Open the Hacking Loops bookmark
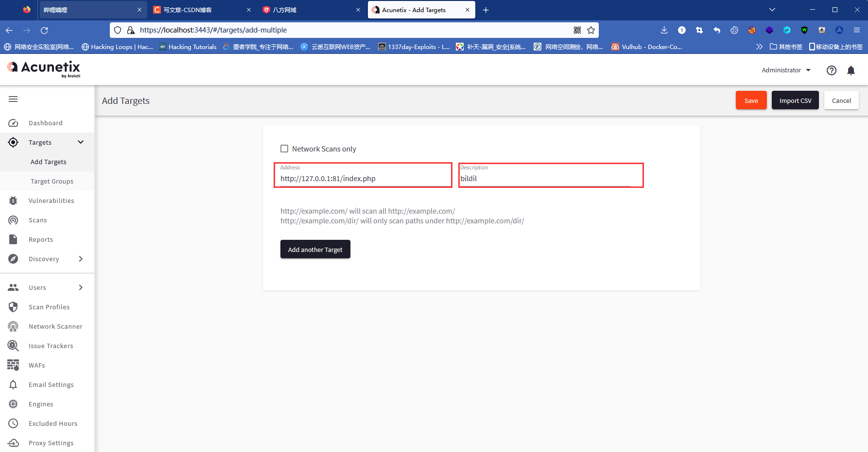The image size is (868, 452). click(117, 47)
